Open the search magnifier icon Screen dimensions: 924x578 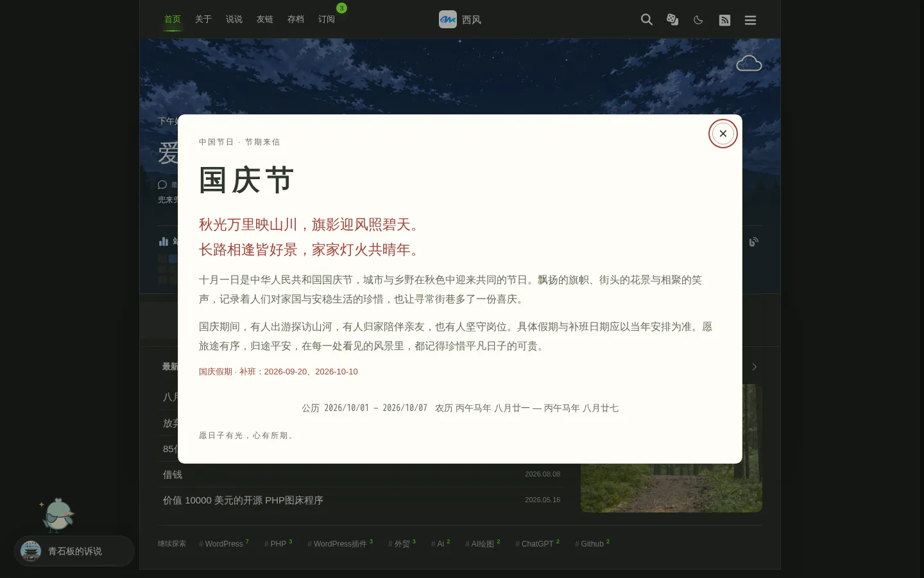(647, 19)
